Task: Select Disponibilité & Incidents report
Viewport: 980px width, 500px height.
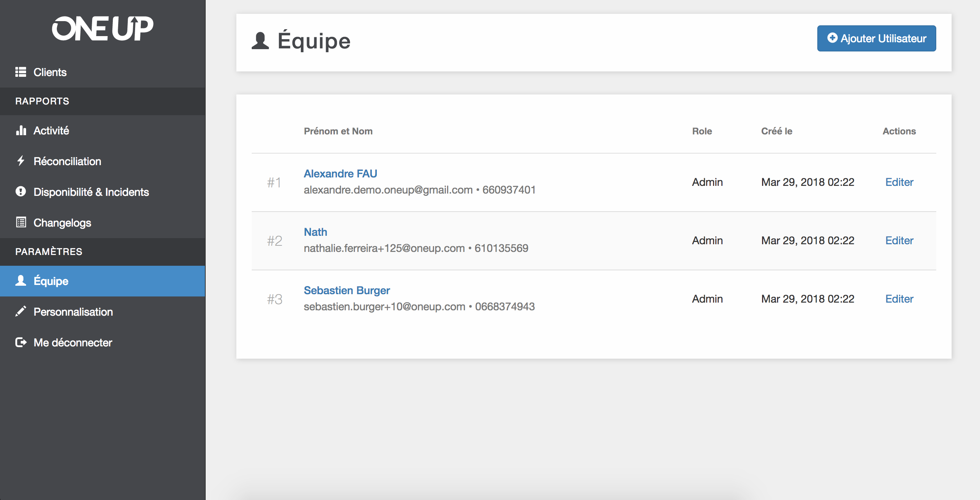Action: [91, 192]
